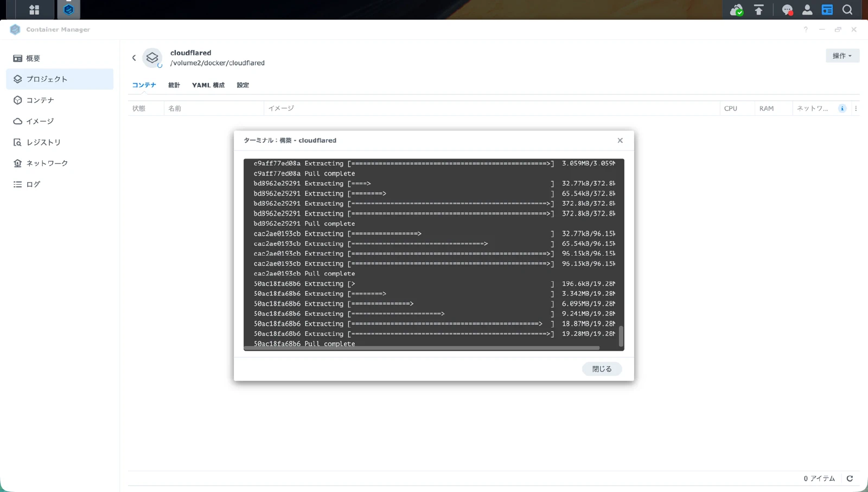Screen dimensions: 868x492
Task: Open the イメージ sidebar section
Action: (x=39, y=121)
